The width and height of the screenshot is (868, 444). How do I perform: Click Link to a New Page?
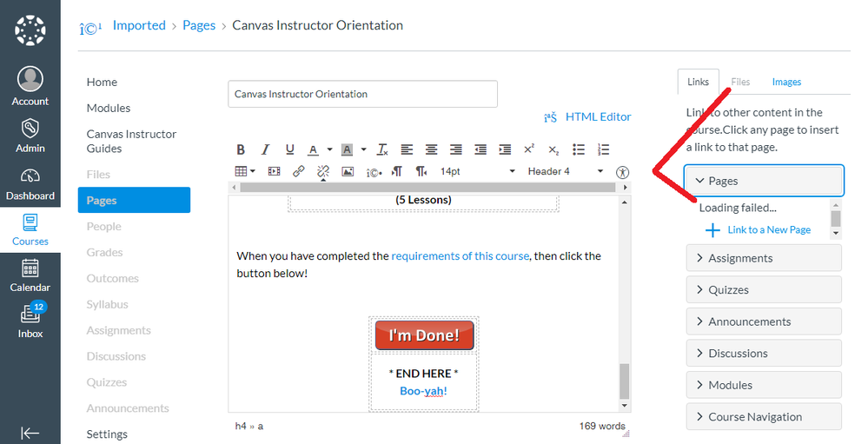(769, 229)
